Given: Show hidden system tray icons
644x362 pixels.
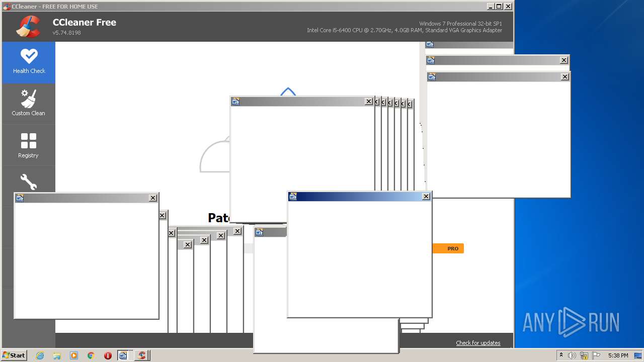Looking at the screenshot, I should point(561,355).
